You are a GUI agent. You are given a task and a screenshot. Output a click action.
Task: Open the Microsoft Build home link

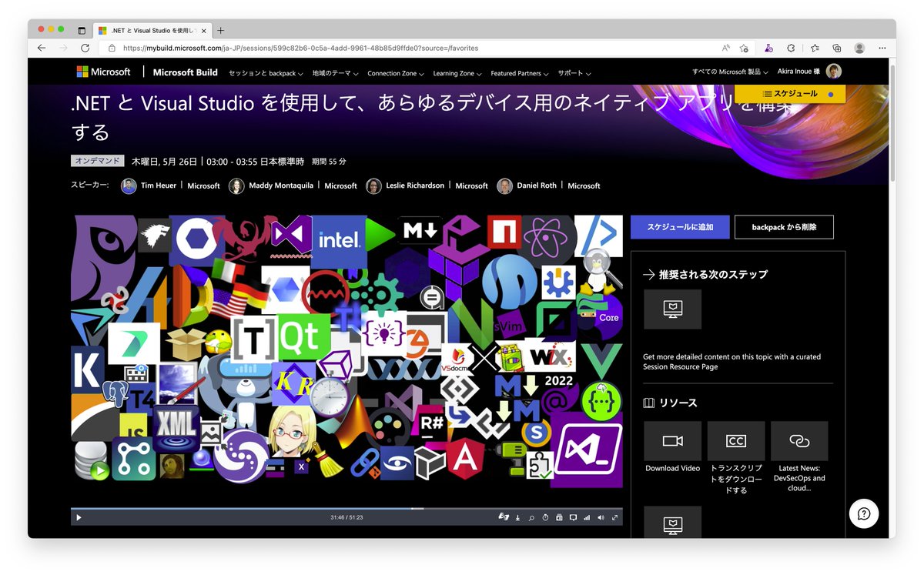(x=185, y=72)
